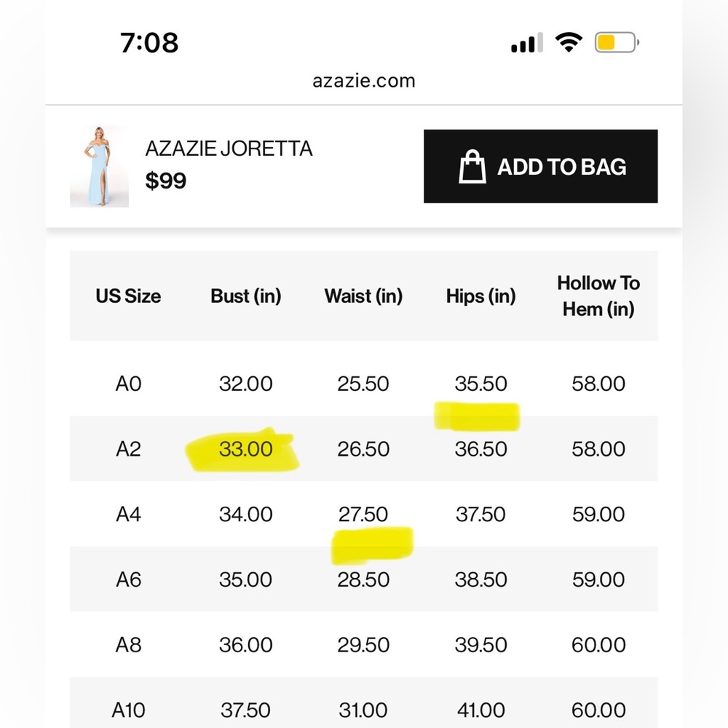
Task: Select the A4 size row label
Action: 128,514
